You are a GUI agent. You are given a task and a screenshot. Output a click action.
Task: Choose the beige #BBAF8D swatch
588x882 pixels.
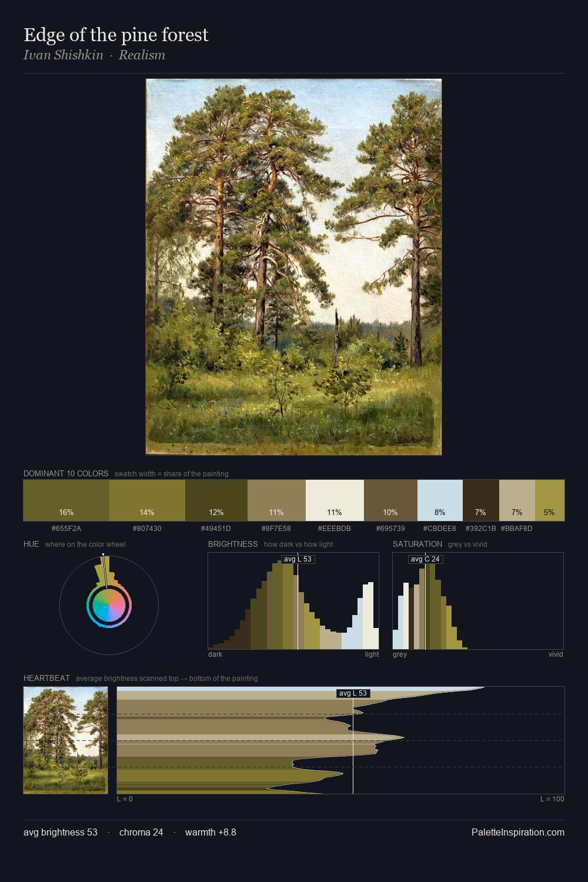click(517, 500)
